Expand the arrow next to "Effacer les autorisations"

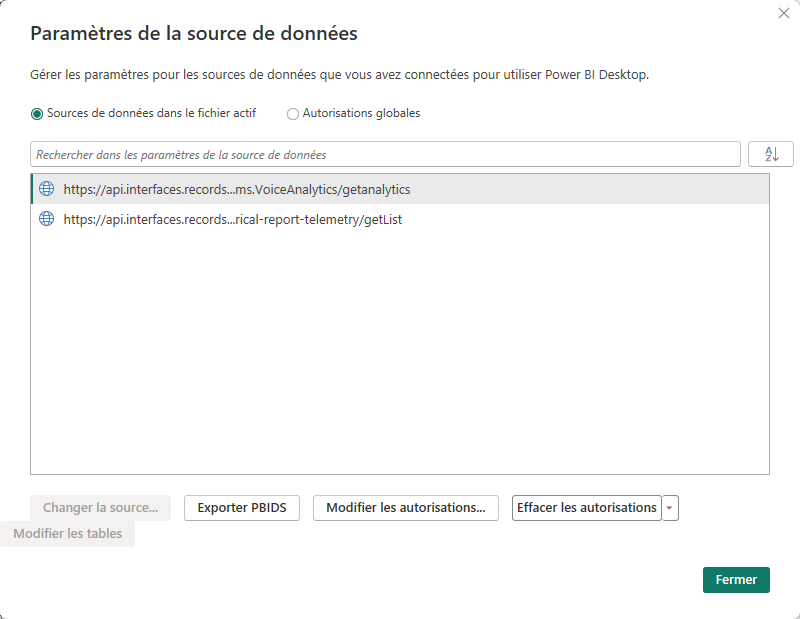(670, 508)
